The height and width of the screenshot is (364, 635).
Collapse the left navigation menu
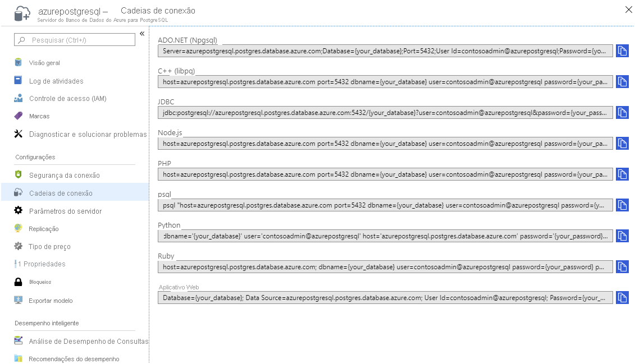coord(142,34)
